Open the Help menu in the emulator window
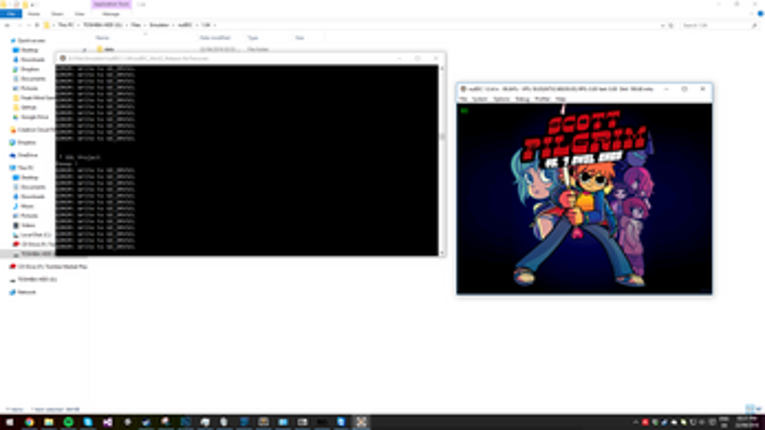The image size is (765, 430). coord(560,99)
